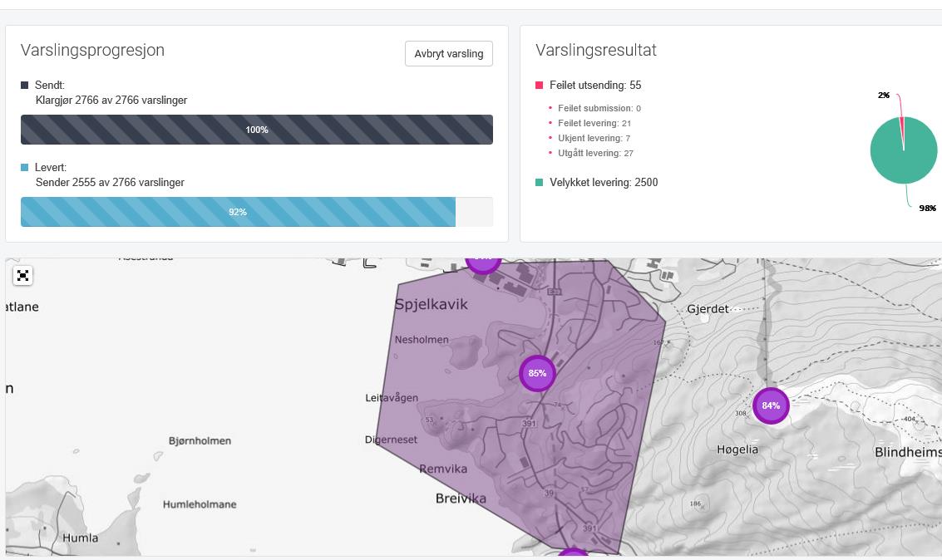
Task: Click the Varslingsprogresjon heading
Action: pos(92,50)
